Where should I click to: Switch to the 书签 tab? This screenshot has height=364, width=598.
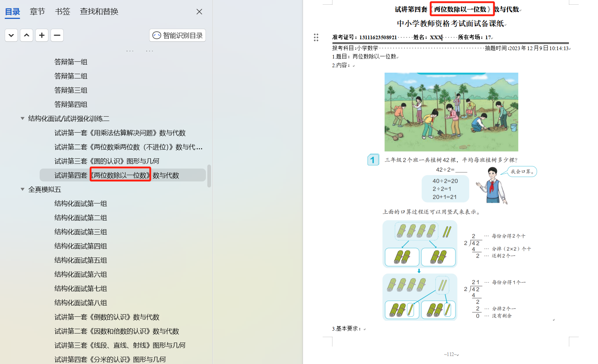point(62,12)
